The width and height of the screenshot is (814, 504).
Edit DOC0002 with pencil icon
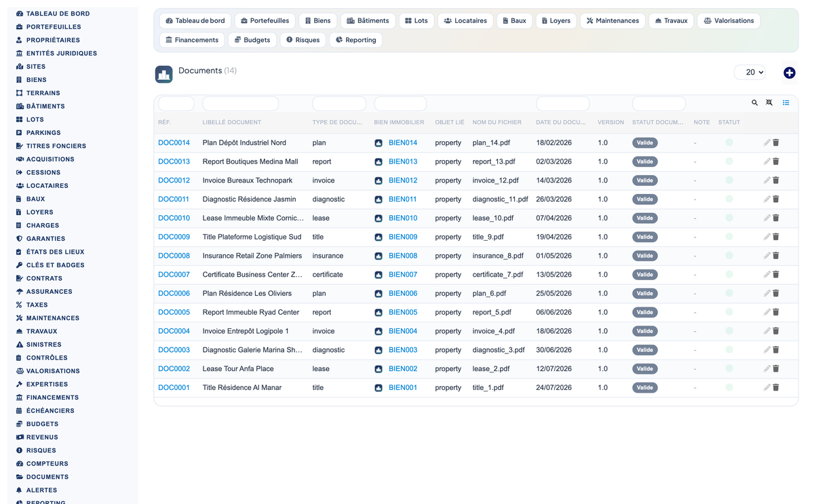click(x=767, y=369)
